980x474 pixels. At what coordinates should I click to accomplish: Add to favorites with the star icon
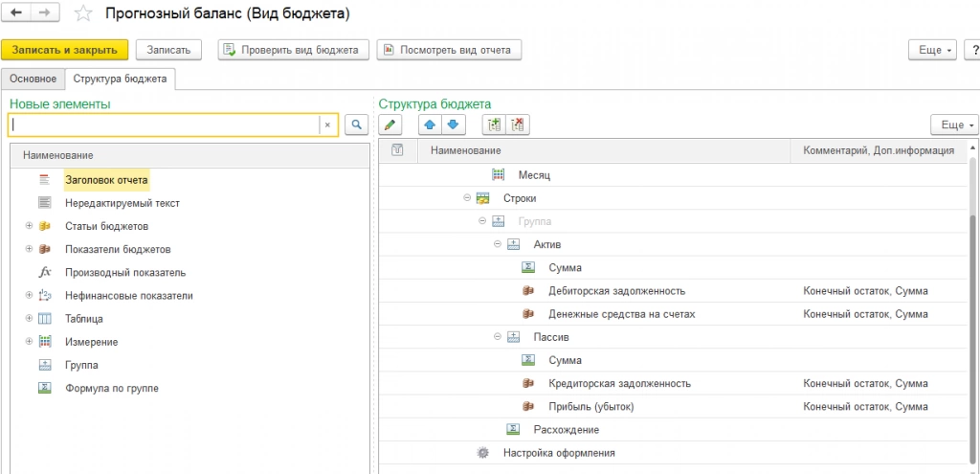(84, 14)
